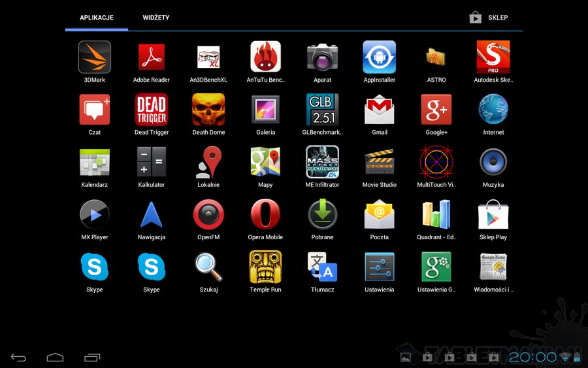588x368 pixels.
Task: Open the recent apps button
Action: (92, 358)
